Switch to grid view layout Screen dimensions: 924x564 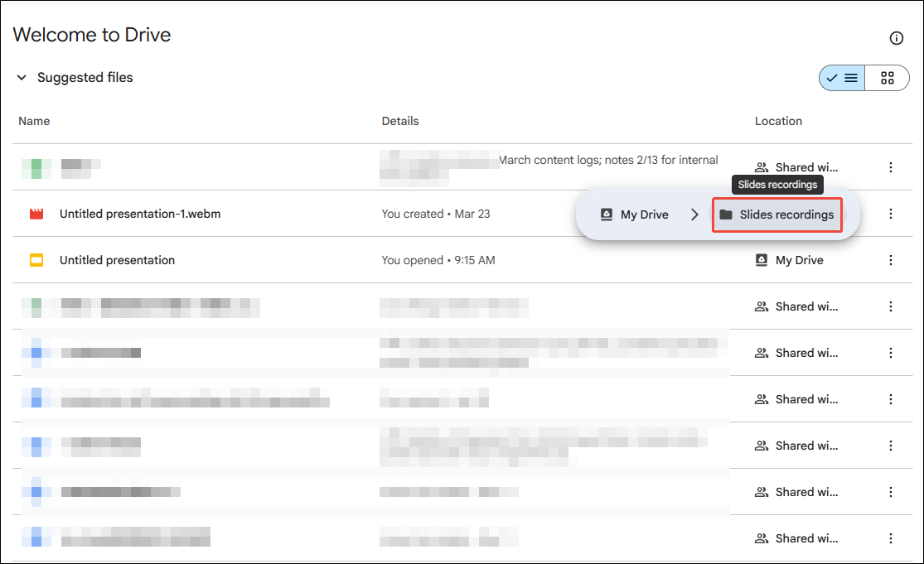click(x=888, y=77)
